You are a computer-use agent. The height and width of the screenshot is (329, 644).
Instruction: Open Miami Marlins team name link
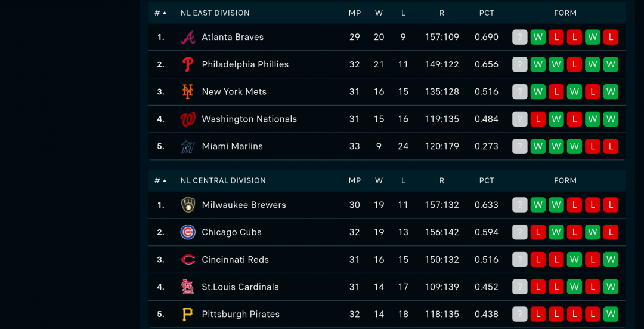tap(233, 146)
